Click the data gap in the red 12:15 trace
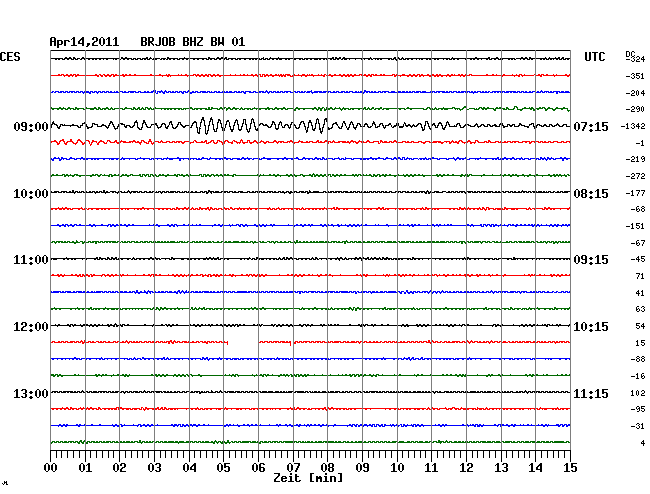This screenshot has height=494, width=650. (x=243, y=342)
